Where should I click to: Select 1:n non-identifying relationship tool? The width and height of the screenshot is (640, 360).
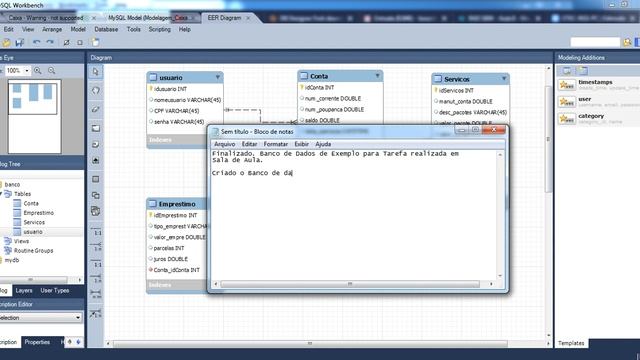click(x=96, y=247)
